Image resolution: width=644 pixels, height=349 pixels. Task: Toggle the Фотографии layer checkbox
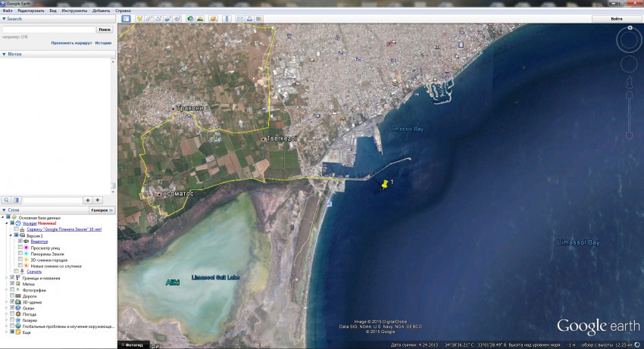coord(12,290)
